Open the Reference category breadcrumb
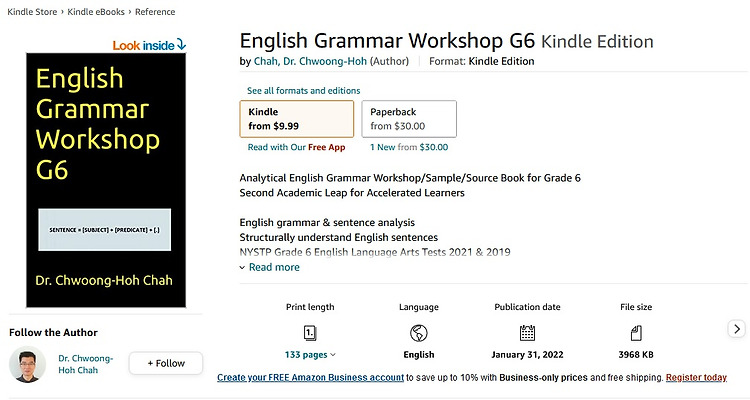This screenshot has height=400, width=750. pyautogui.click(x=155, y=12)
